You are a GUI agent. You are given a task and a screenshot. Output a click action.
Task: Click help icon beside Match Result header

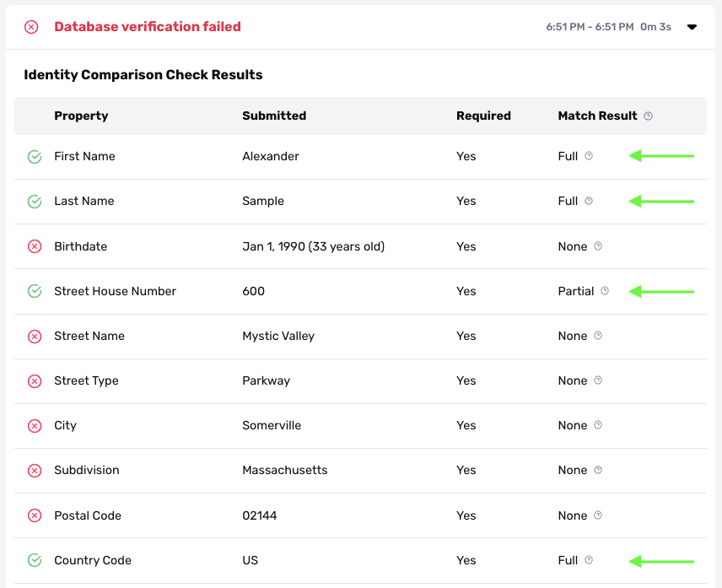[648, 116]
